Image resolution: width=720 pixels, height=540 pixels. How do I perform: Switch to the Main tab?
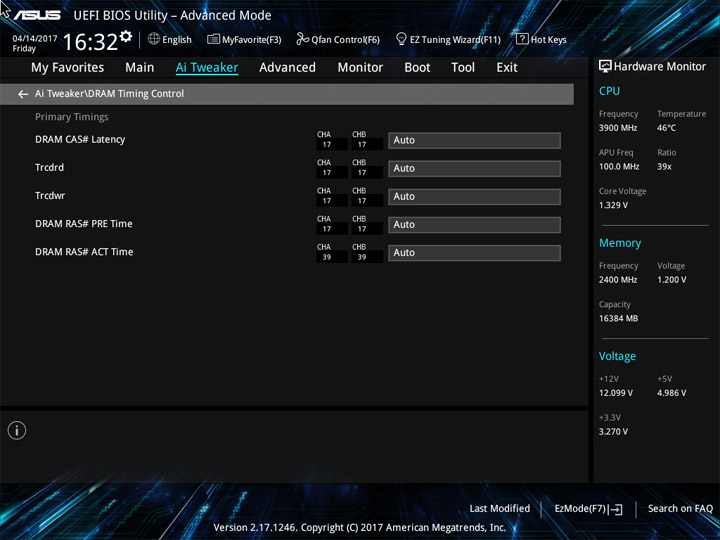[x=140, y=68]
